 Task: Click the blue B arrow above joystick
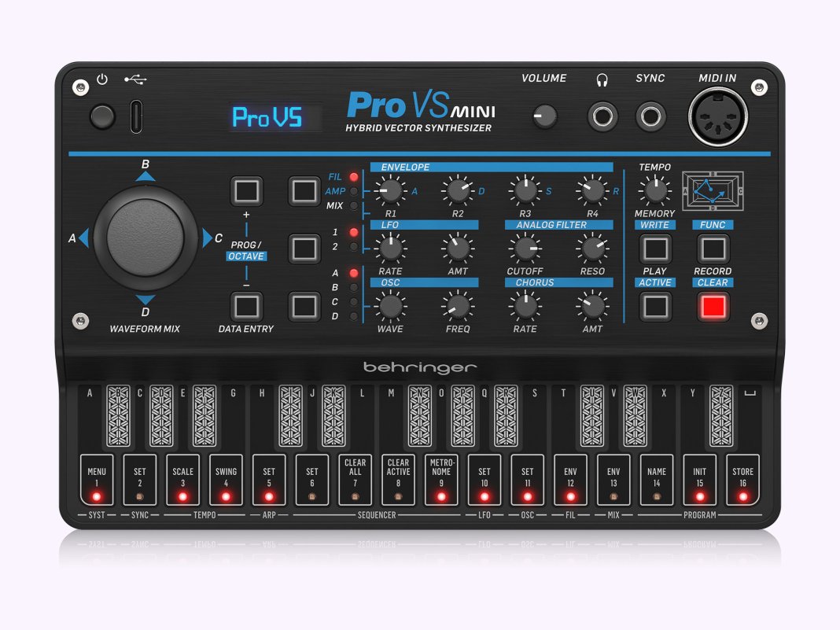coord(146,176)
